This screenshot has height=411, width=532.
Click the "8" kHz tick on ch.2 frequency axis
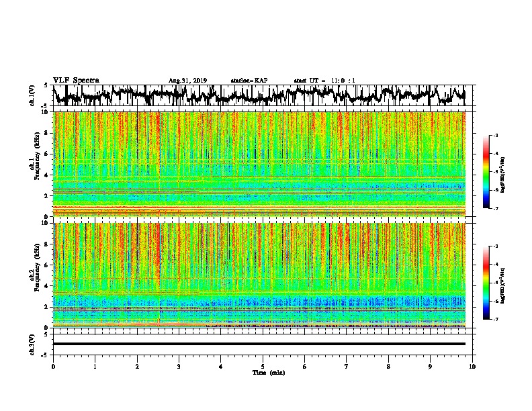coord(48,244)
